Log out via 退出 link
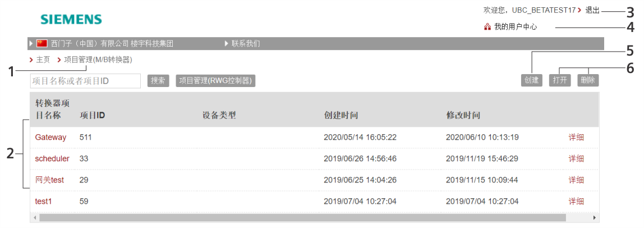Screen dimensions: 644x228 point(592,10)
